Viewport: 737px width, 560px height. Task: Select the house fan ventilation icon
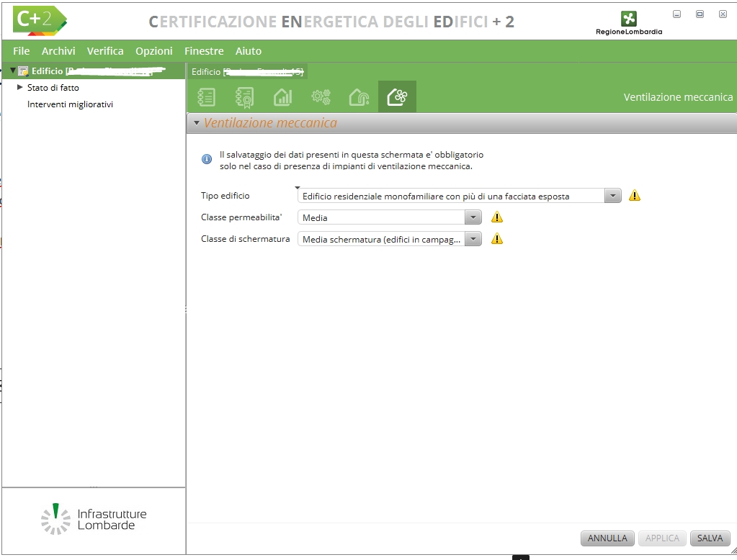(x=397, y=97)
